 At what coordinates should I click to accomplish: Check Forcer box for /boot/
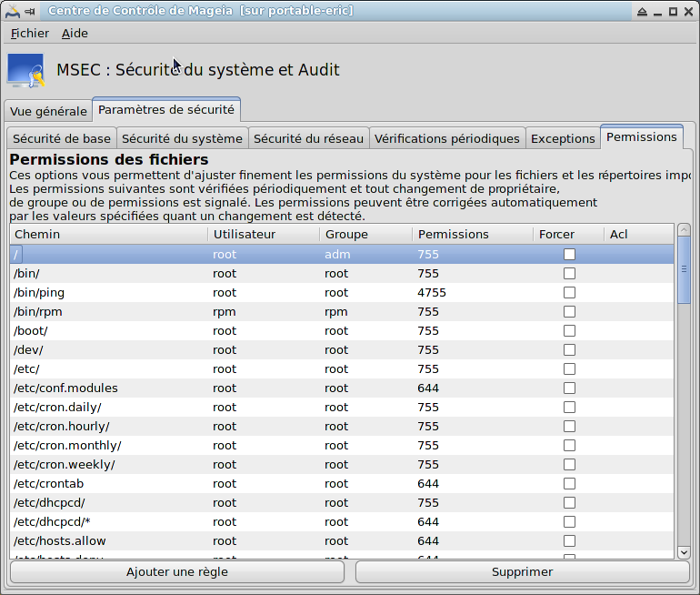coord(569,331)
